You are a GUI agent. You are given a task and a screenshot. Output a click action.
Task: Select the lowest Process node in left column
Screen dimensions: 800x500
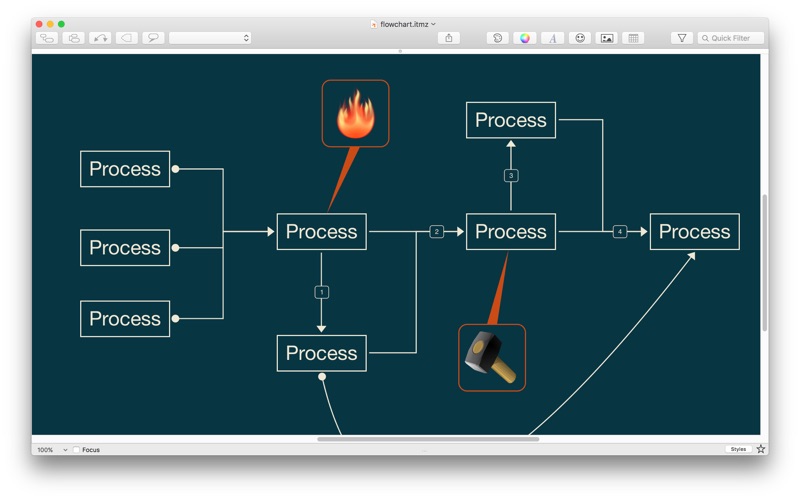(125, 319)
